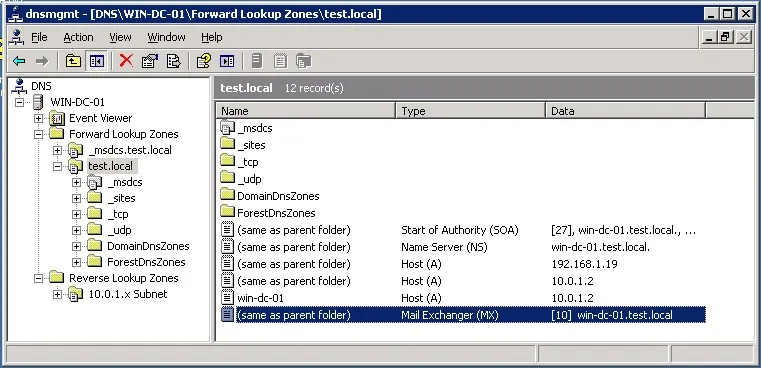This screenshot has height=368, width=761.
Task: Click the _udp folder icon in list
Action: point(227,178)
